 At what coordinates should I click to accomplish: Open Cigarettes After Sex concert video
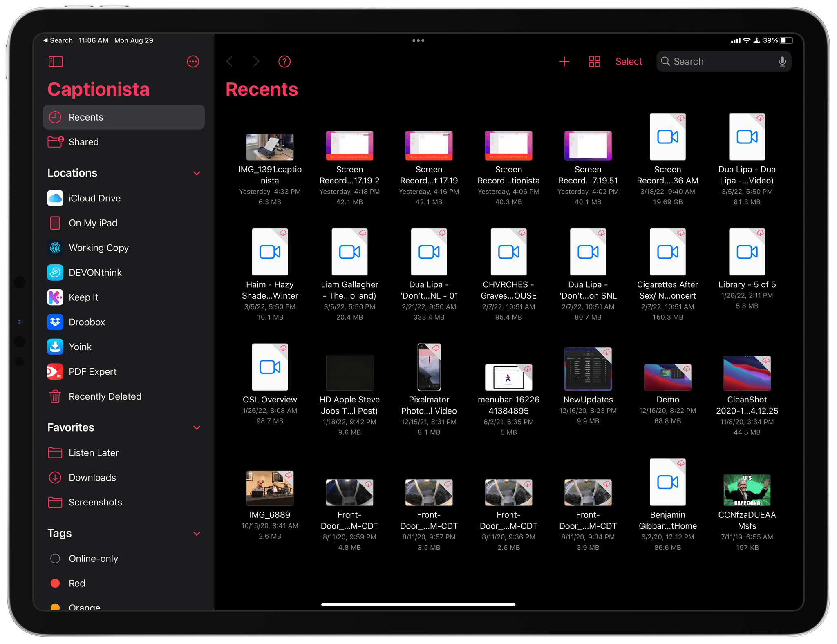click(667, 275)
